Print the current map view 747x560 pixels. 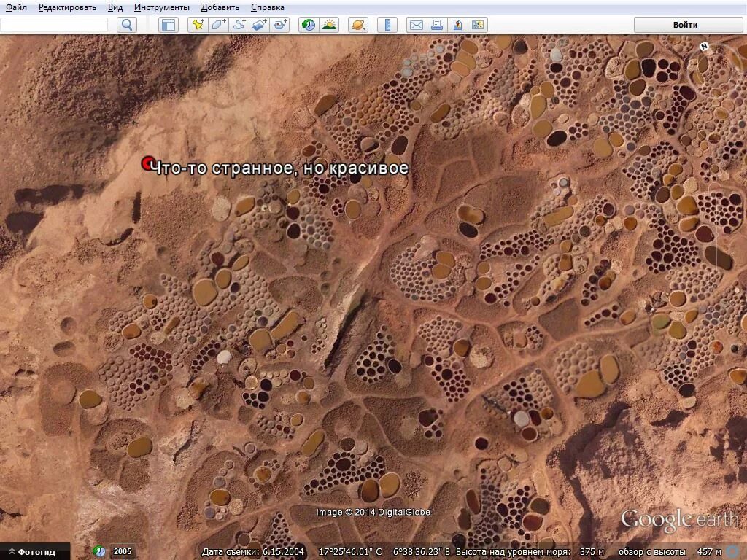point(437,25)
